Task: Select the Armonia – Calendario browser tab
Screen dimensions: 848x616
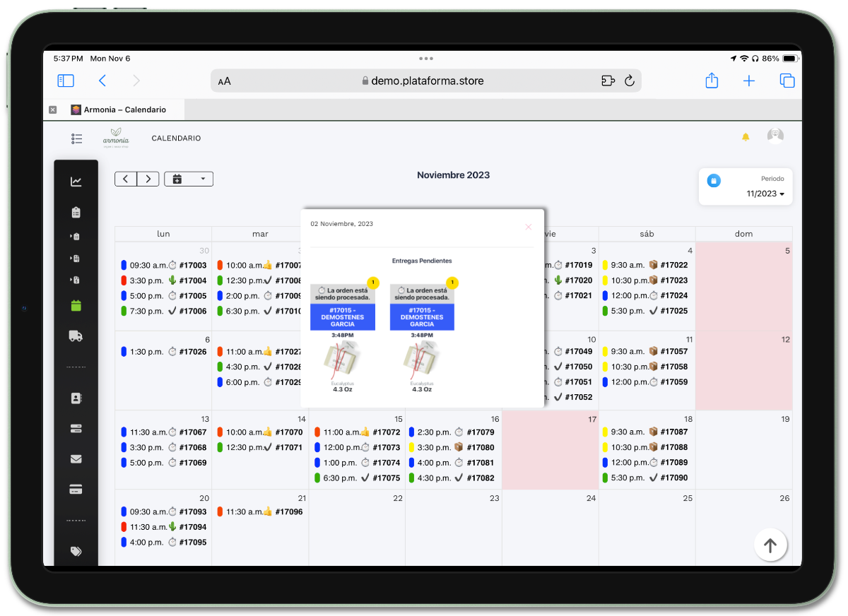Action: (x=119, y=109)
